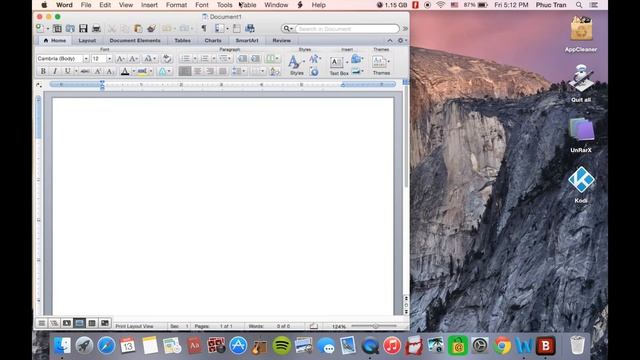
Task: Click the Styles button
Action: 296,65
